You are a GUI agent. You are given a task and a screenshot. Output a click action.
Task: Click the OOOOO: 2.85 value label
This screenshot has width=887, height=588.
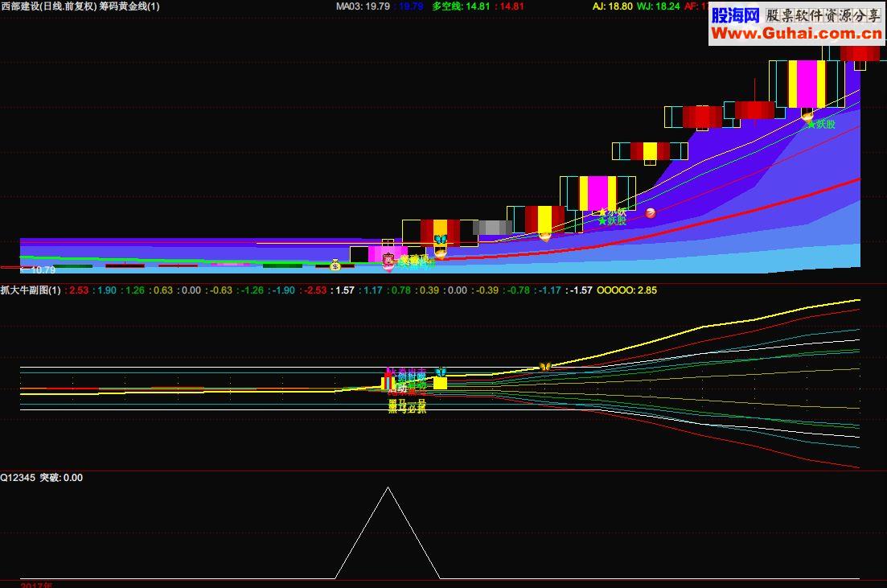[x=626, y=290]
